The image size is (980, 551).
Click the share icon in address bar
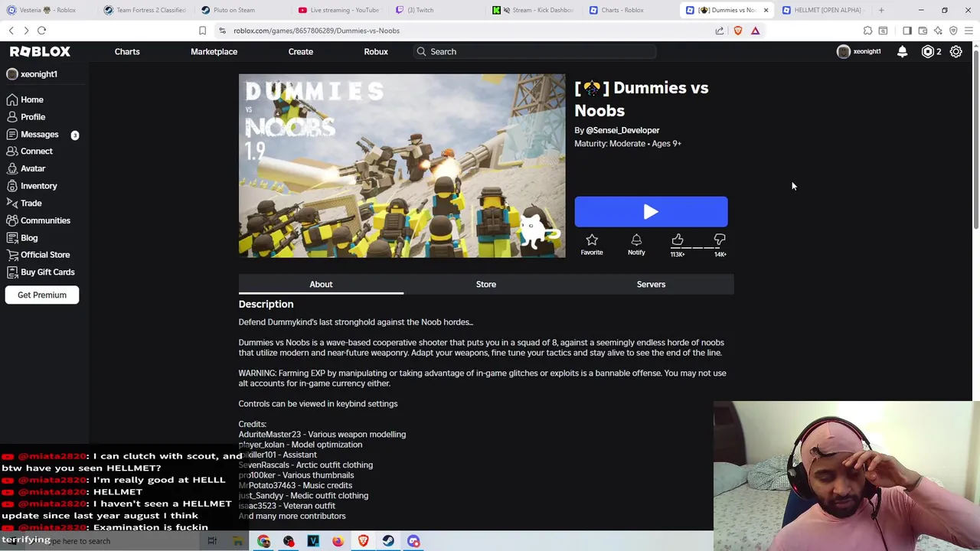(x=720, y=31)
